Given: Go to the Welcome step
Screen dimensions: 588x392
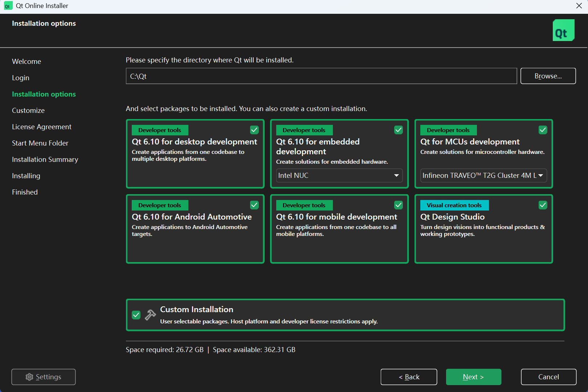Looking at the screenshot, I should coord(26,61).
